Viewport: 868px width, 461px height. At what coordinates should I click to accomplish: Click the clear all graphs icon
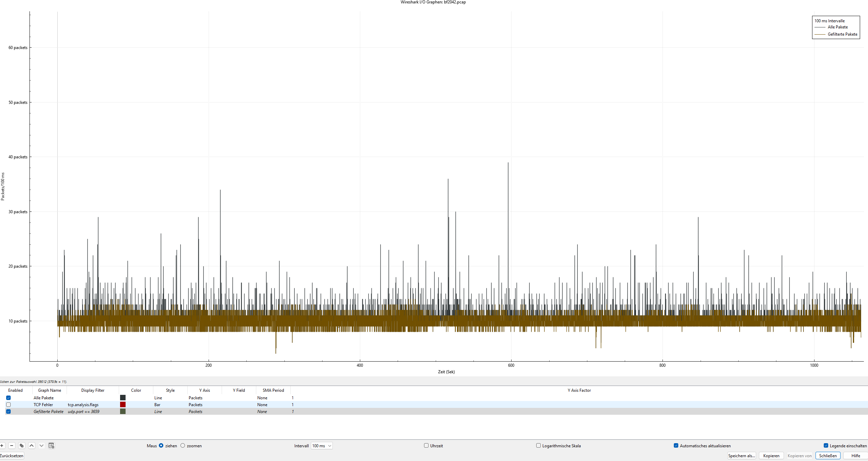(51, 446)
